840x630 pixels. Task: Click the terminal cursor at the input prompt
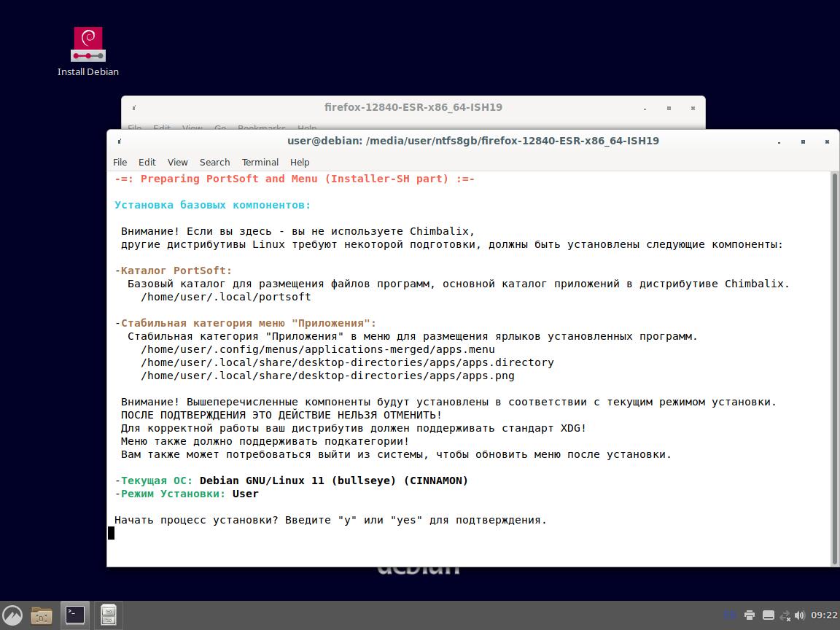pyautogui.click(x=112, y=533)
